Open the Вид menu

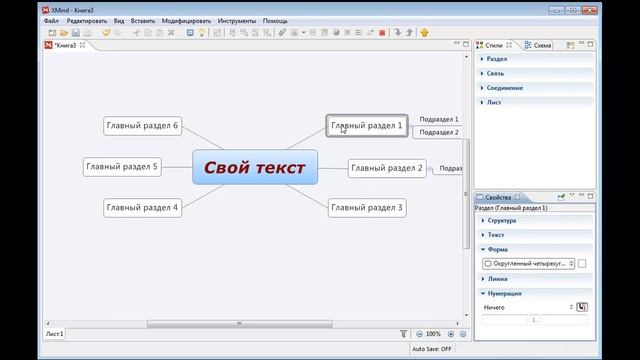[119, 21]
